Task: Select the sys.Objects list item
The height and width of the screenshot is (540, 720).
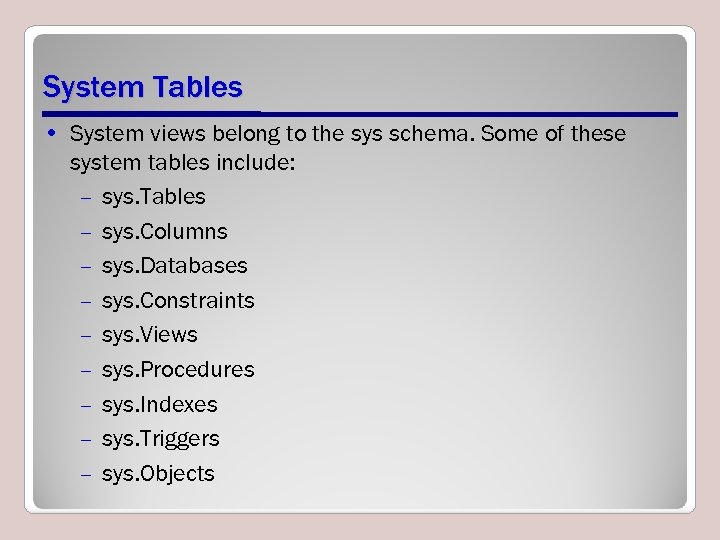Action: [x=158, y=474]
